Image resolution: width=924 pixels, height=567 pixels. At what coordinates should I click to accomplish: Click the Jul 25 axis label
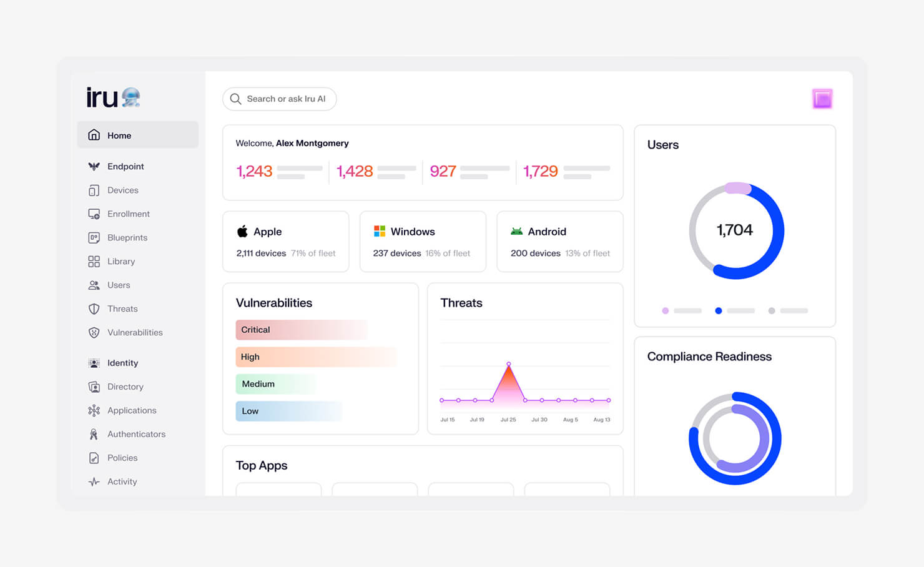tap(508, 420)
